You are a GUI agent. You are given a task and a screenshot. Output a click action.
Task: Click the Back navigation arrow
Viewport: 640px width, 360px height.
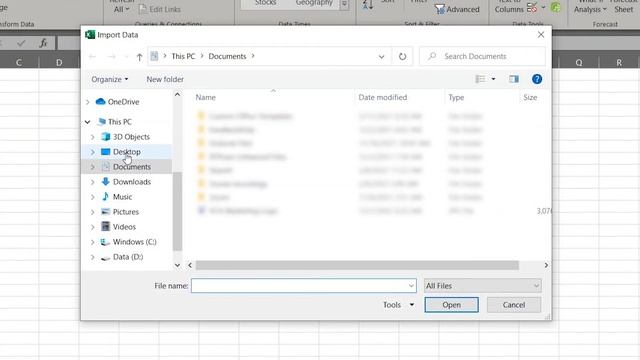point(92,57)
